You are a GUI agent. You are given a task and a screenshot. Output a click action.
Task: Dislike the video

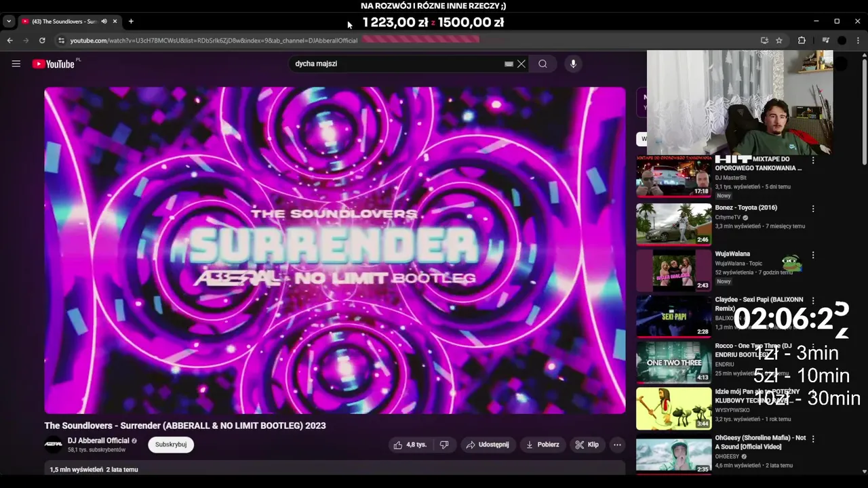coord(444,445)
